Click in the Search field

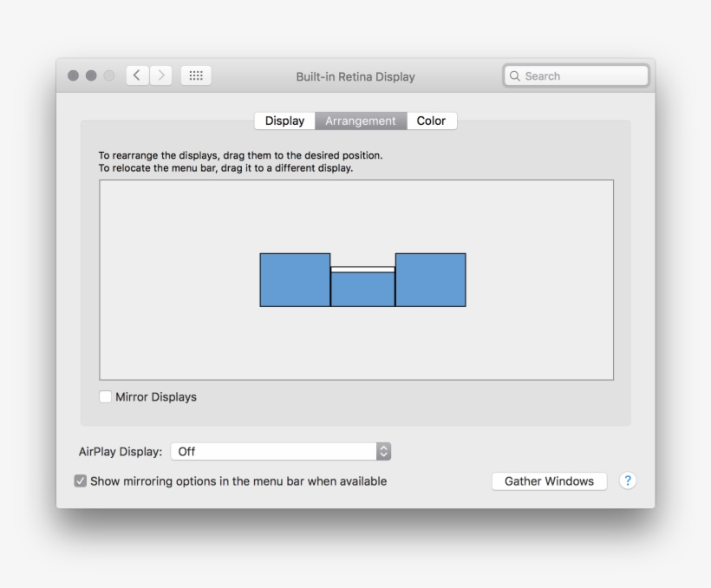pos(581,76)
